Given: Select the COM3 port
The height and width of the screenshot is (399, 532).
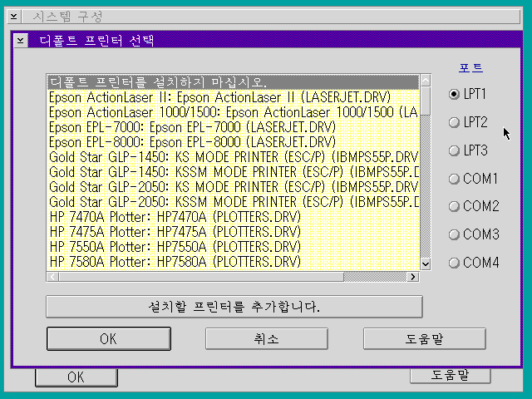Looking at the screenshot, I should [x=474, y=234].
